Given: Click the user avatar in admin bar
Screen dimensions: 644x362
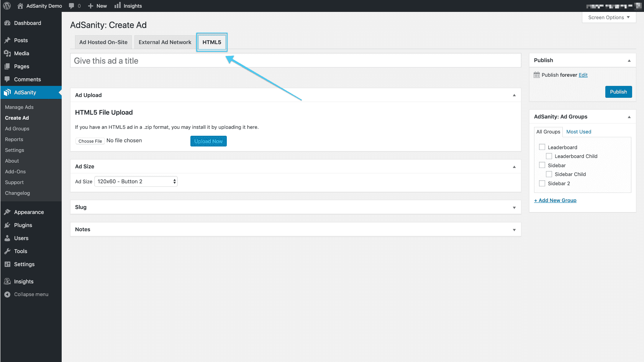Looking at the screenshot, I should click(638, 6).
